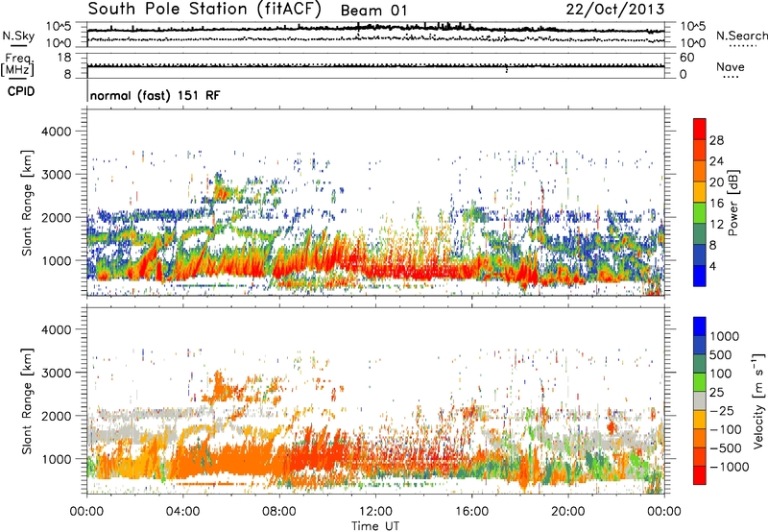Click the '2000' tick in velocity panel

(56, 416)
